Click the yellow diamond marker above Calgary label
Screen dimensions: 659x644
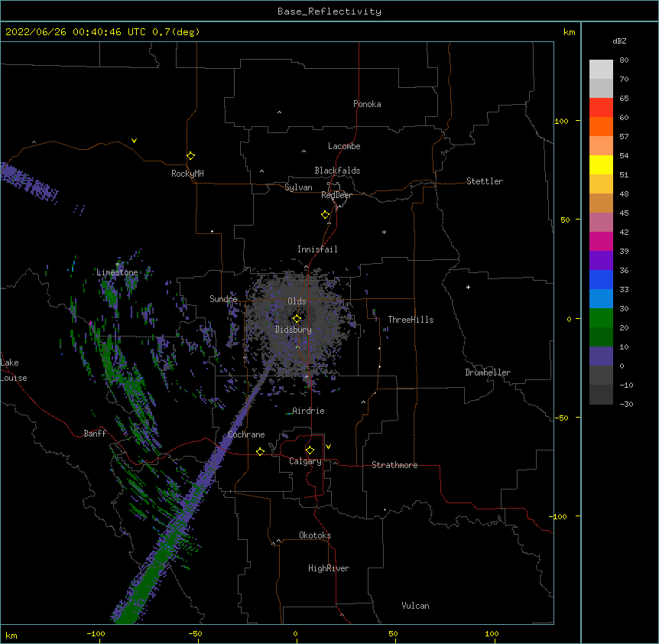pos(310,450)
